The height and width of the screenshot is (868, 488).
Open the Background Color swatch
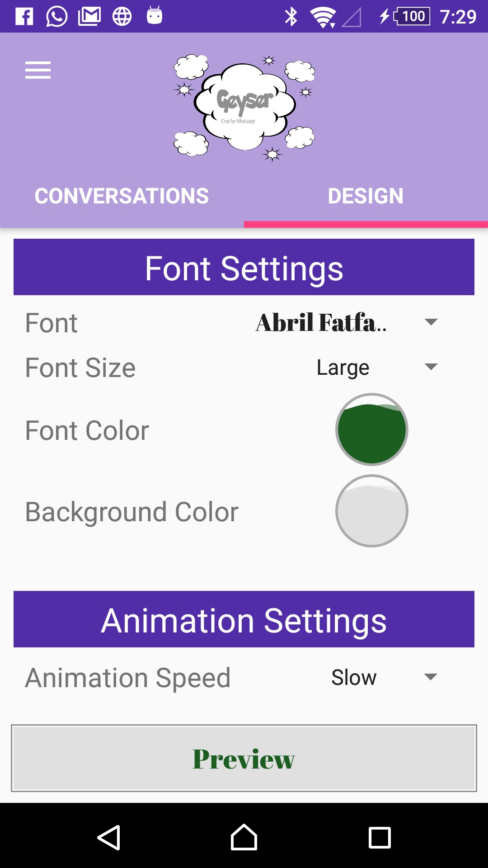(372, 511)
